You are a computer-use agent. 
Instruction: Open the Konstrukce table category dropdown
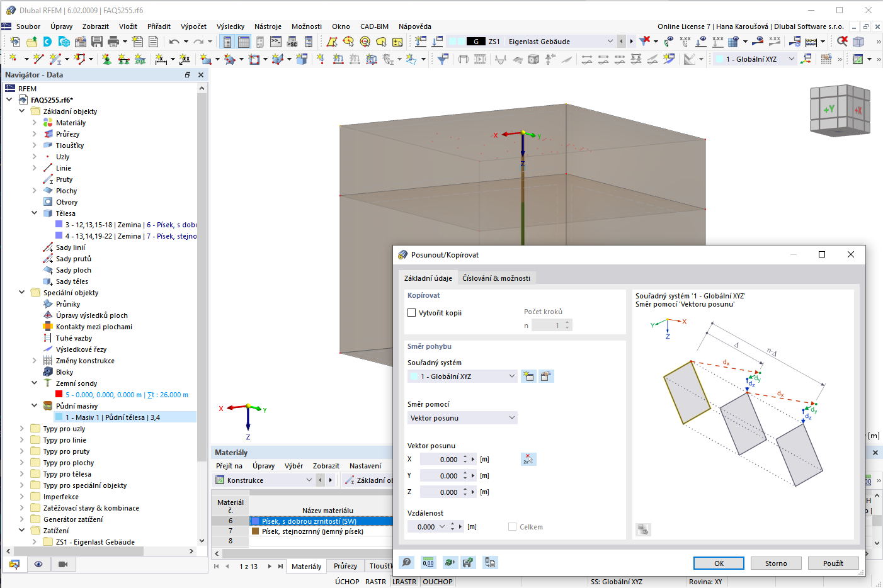[263, 480]
